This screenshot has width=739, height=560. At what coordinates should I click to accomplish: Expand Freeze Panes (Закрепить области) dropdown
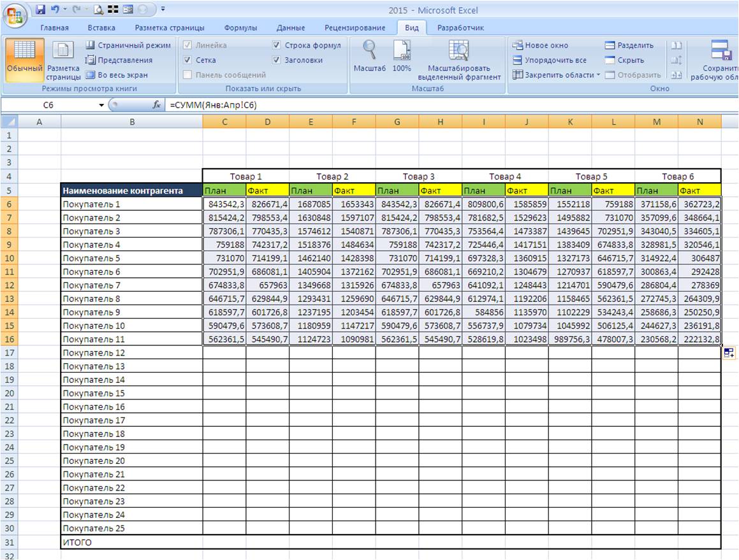coord(557,75)
